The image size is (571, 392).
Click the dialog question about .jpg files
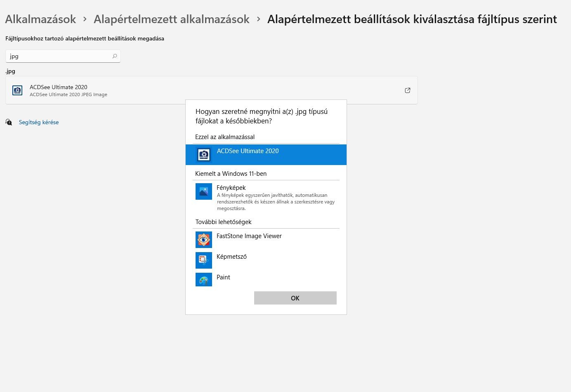tap(262, 116)
